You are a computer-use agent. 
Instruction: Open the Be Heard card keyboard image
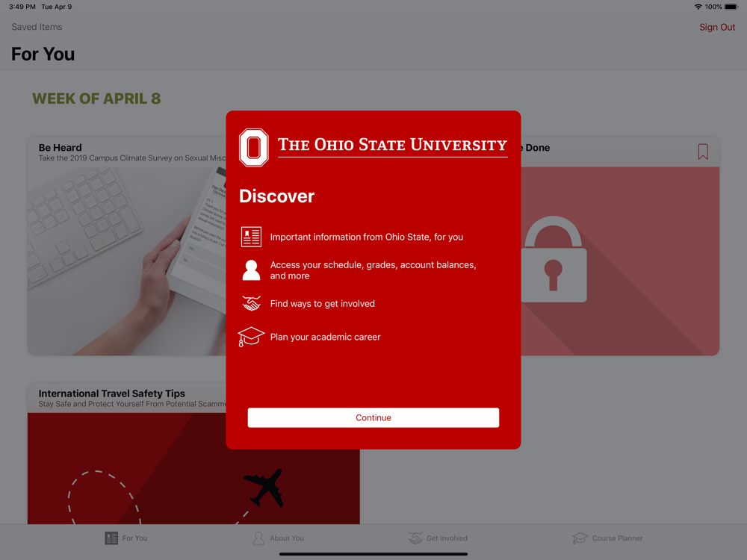(127, 261)
